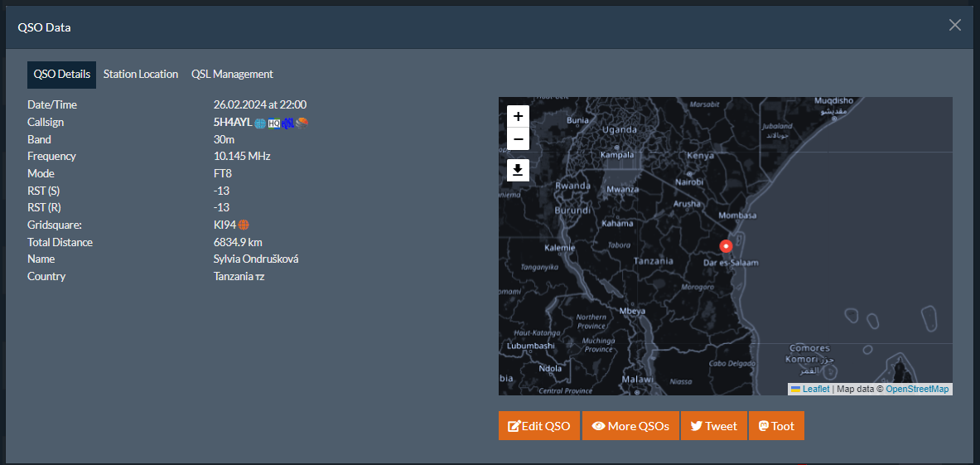Screen dimensions: 980x465
Task: Open the QSL Management tab
Action: (x=232, y=75)
